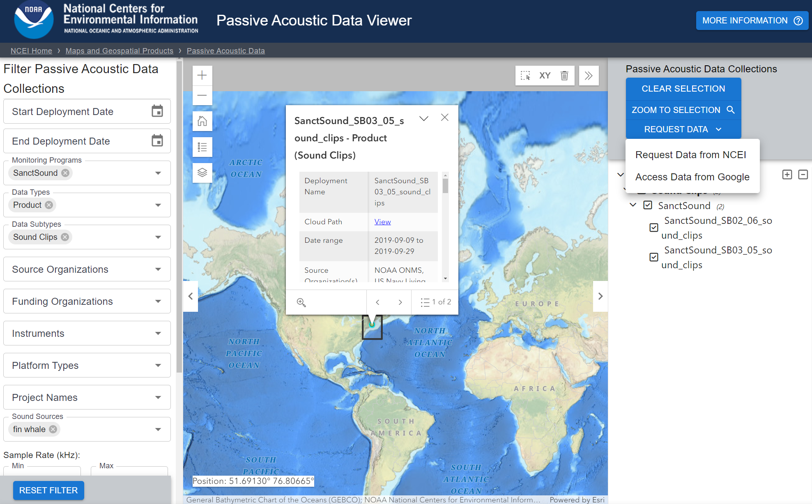Click the trash delete selection icon

coord(564,76)
